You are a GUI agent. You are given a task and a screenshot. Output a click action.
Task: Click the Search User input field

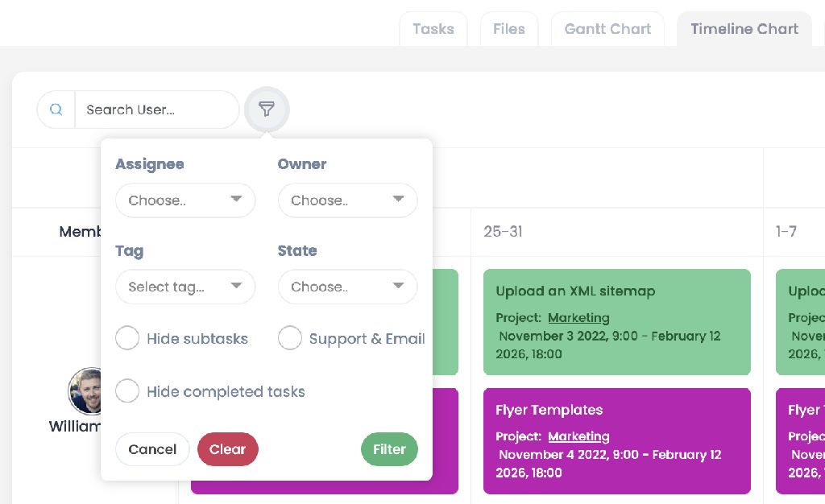pyautogui.click(x=156, y=109)
